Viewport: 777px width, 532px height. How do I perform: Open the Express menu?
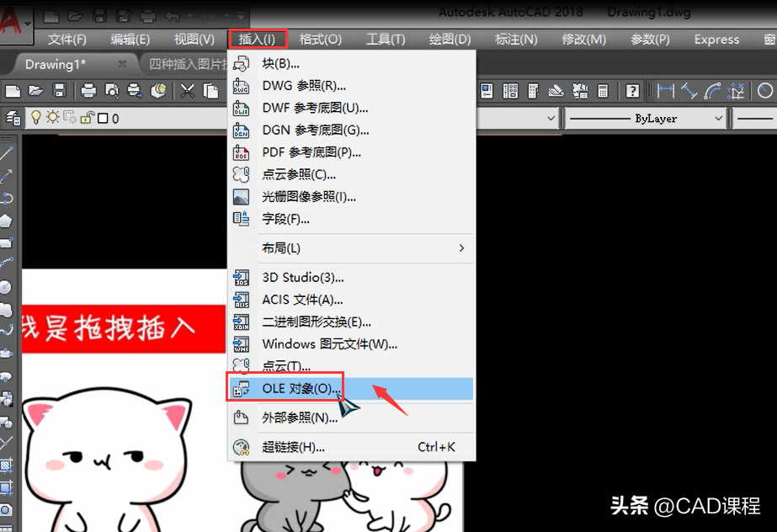(x=716, y=39)
